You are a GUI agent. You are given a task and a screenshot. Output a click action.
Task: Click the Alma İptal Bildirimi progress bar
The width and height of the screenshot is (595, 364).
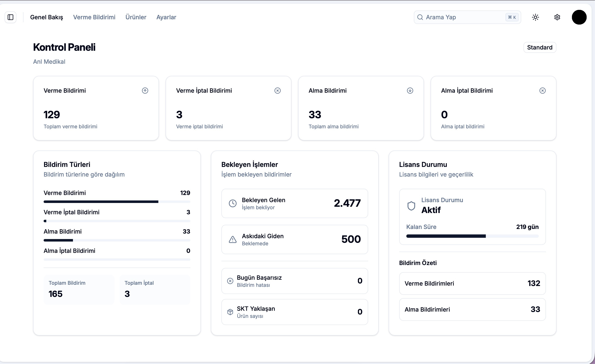tap(117, 260)
